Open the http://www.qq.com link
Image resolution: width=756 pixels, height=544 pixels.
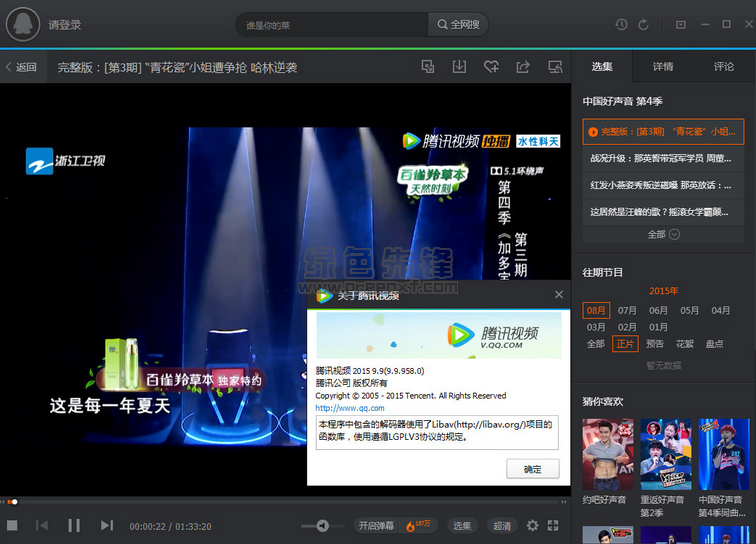pyautogui.click(x=350, y=408)
